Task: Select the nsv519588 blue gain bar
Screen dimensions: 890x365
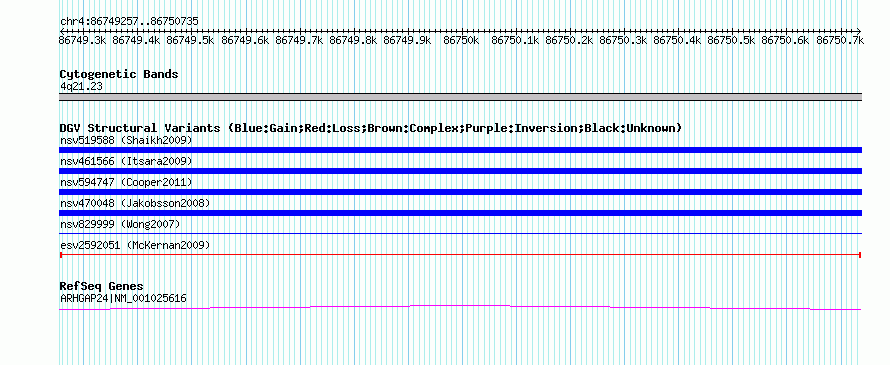Action: click(x=460, y=150)
